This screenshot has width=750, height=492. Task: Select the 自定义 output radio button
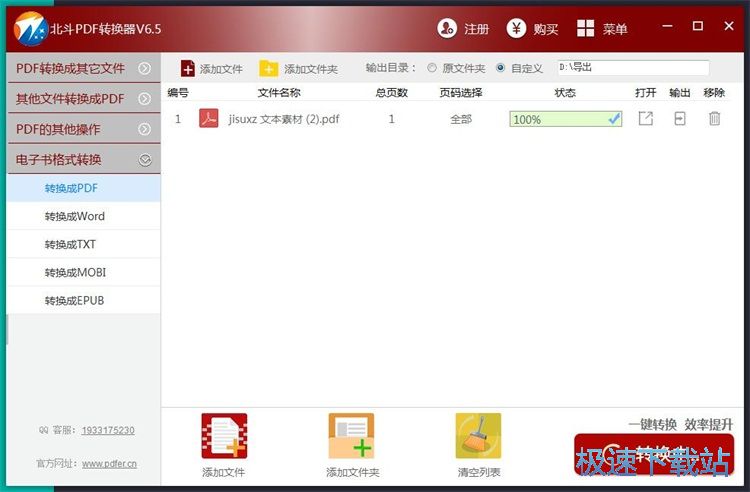[500, 68]
